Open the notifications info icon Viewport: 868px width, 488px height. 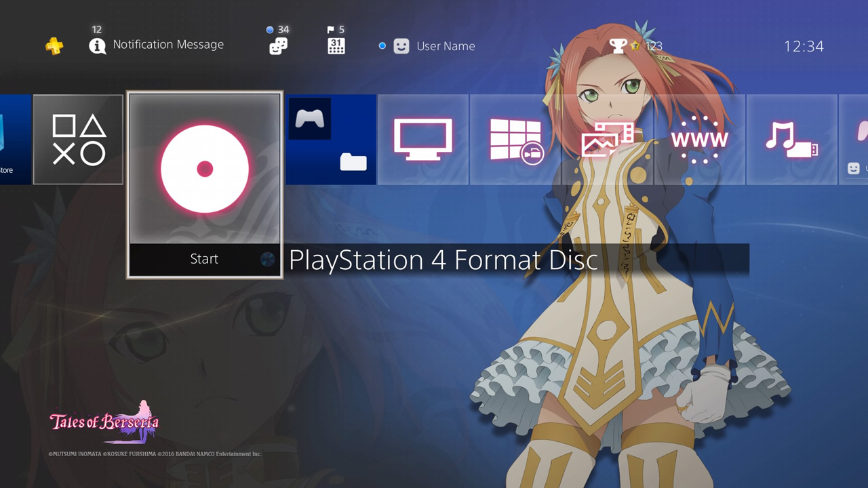click(98, 45)
